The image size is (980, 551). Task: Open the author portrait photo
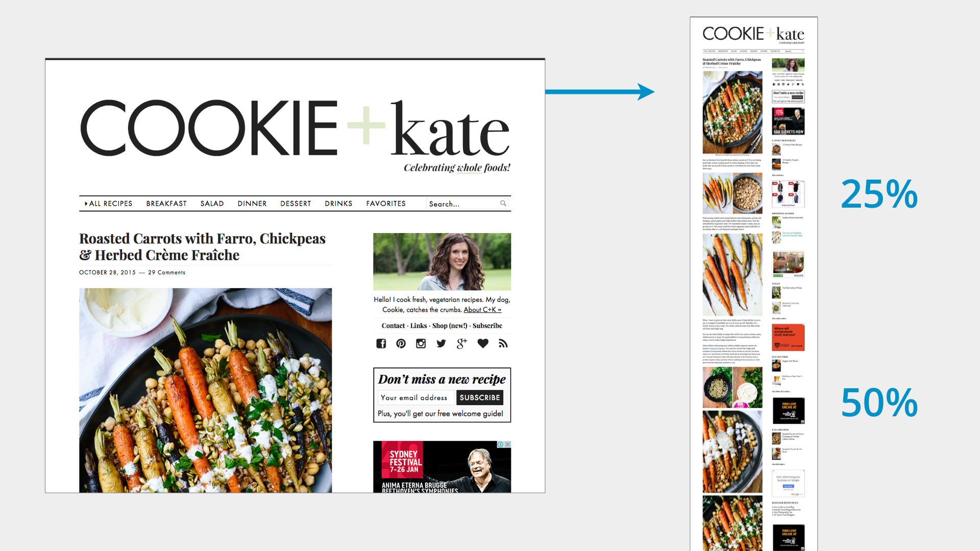[442, 262]
